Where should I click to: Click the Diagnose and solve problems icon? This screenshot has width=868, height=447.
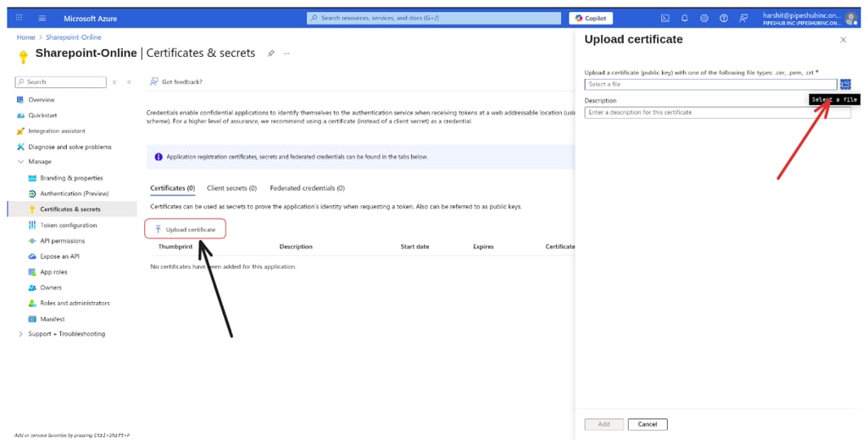click(20, 147)
